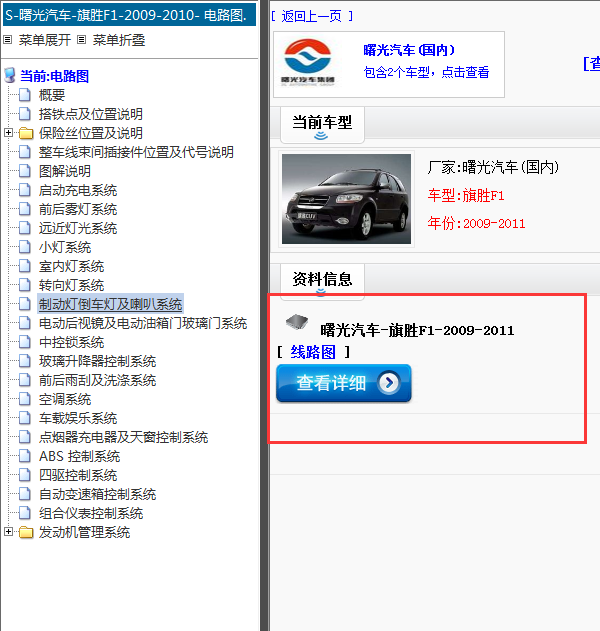Click the page icon beside 中控锁系统
Screen dimensions: 600x631
[x=25, y=342]
